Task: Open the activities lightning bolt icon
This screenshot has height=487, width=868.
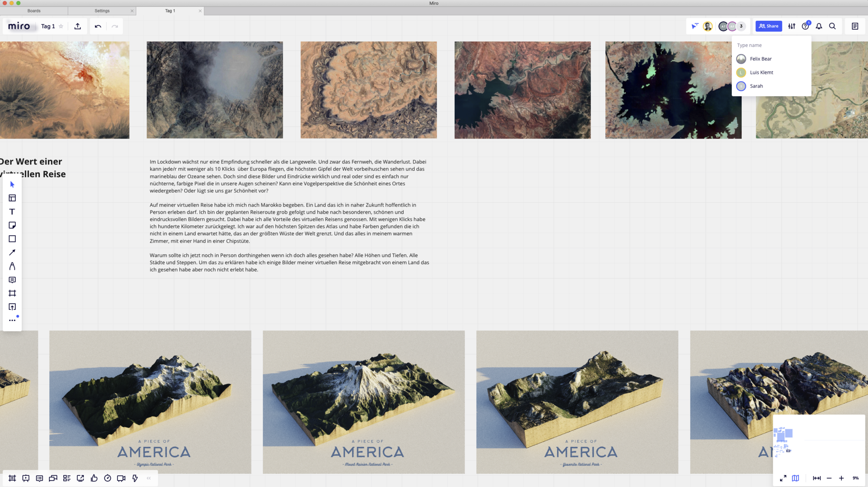Action: pyautogui.click(x=135, y=478)
